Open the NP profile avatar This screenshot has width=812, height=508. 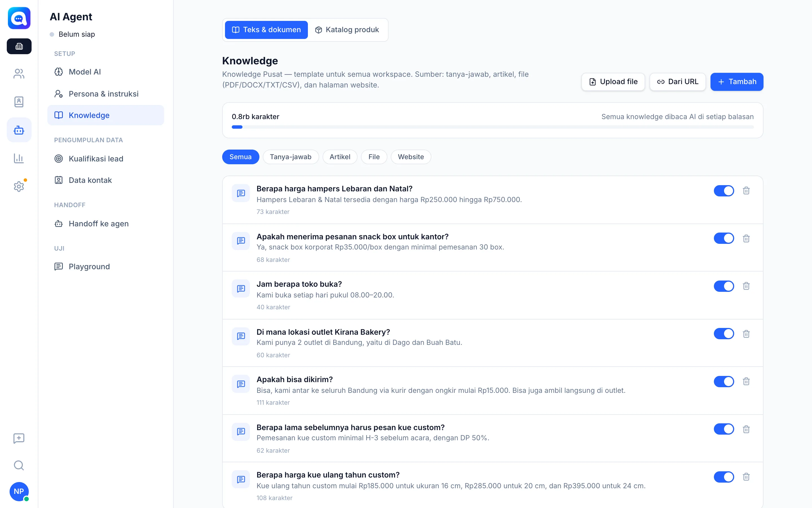click(x=19, y=491)
